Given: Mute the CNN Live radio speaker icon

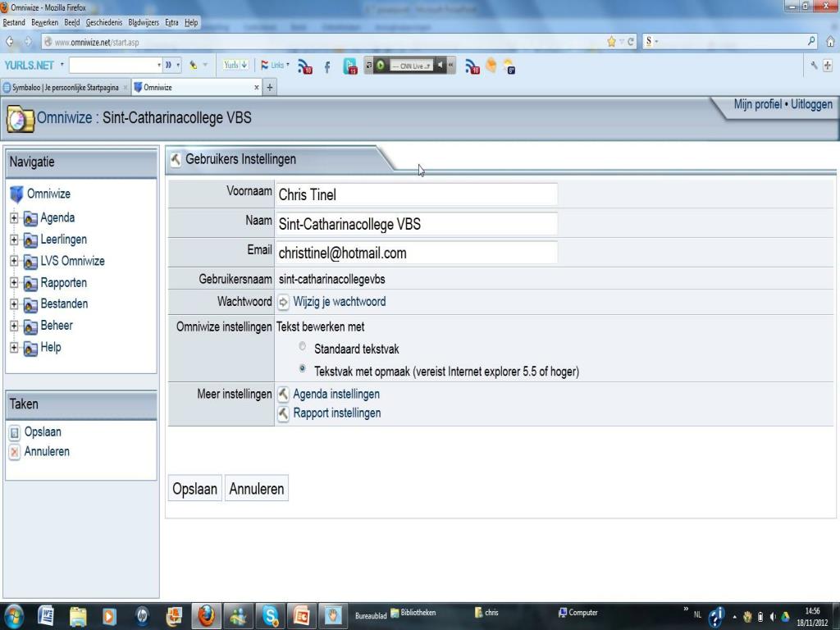Looking at the screenshot, I should coord(440,66).
